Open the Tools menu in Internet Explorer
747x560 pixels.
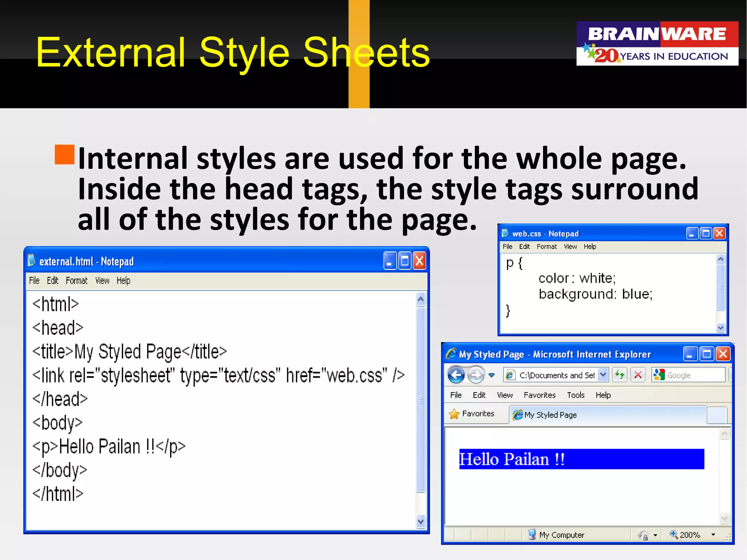pyautogui.click(x=576, y=395)
